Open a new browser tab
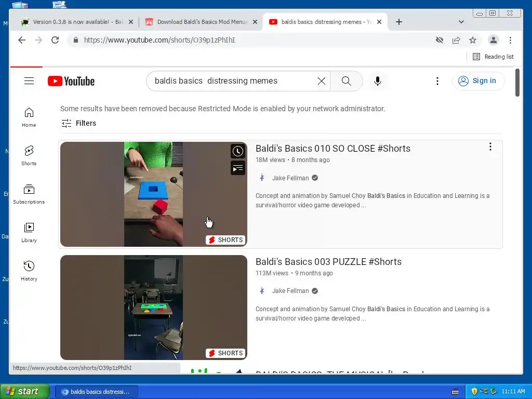The width and height of the screenshot is (532, 399). point(399,22)
